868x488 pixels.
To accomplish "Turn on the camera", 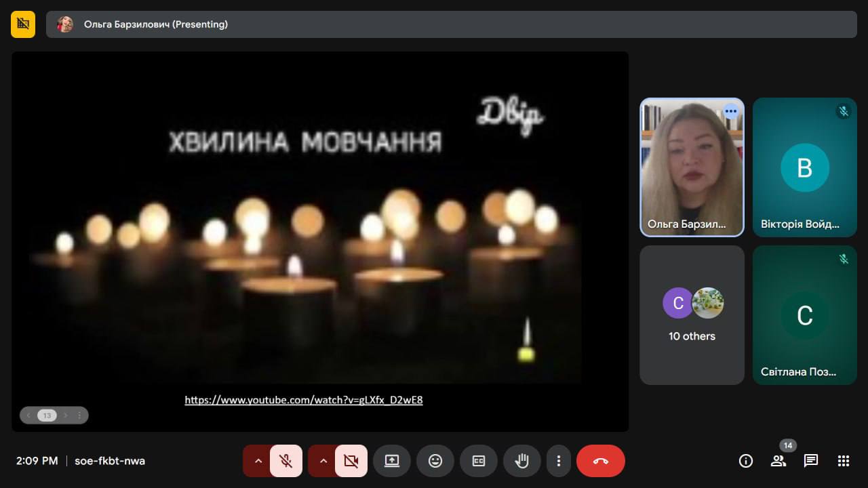I will click(351, 461).
